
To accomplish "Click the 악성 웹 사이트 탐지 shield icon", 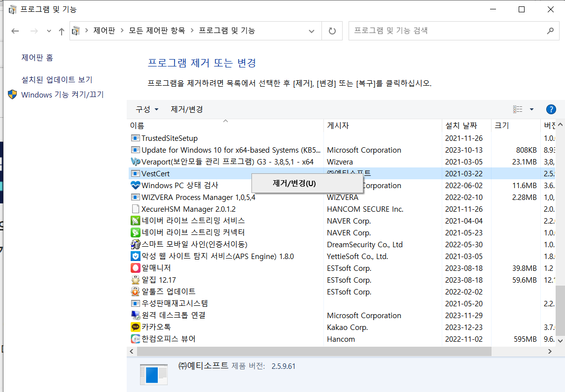I will tap(135, 256).
